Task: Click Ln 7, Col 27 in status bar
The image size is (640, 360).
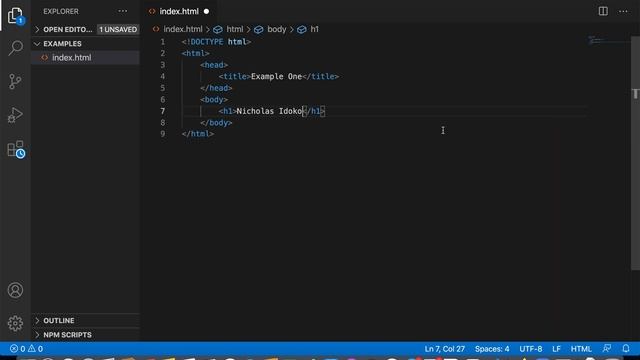Action: 444,349
